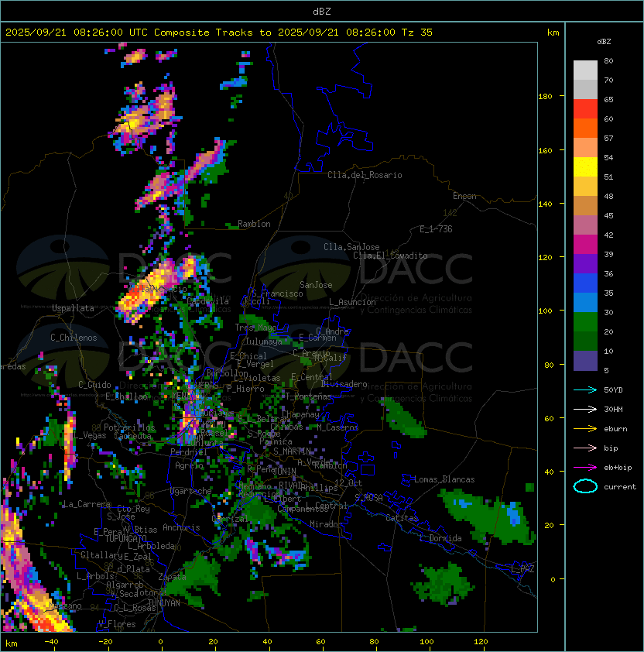The height and width of the screenshot is (652, 644).
Task: Select the light blue 30-35 dBZ swatch
Action: 585,303
